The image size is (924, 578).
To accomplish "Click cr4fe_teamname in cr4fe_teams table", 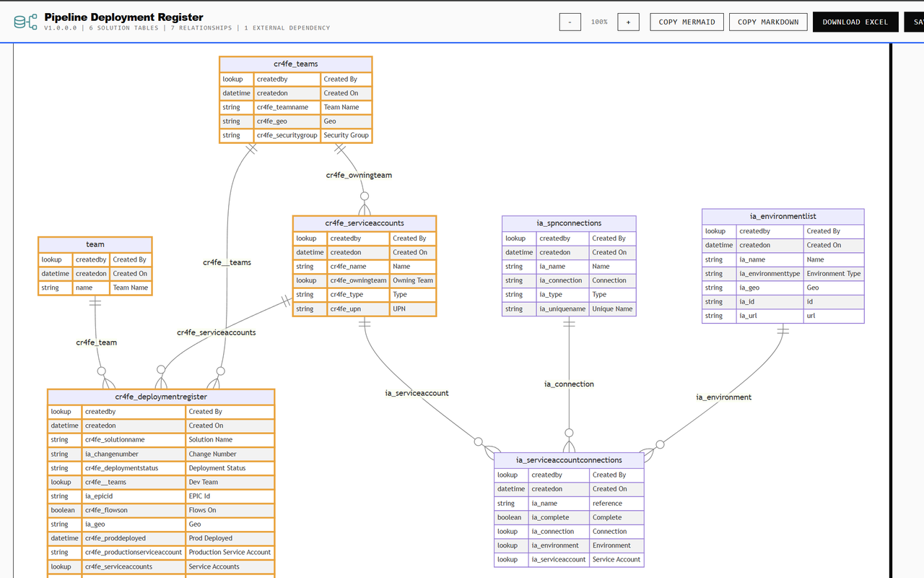I will pyautogui.click(x=287, y=107).
